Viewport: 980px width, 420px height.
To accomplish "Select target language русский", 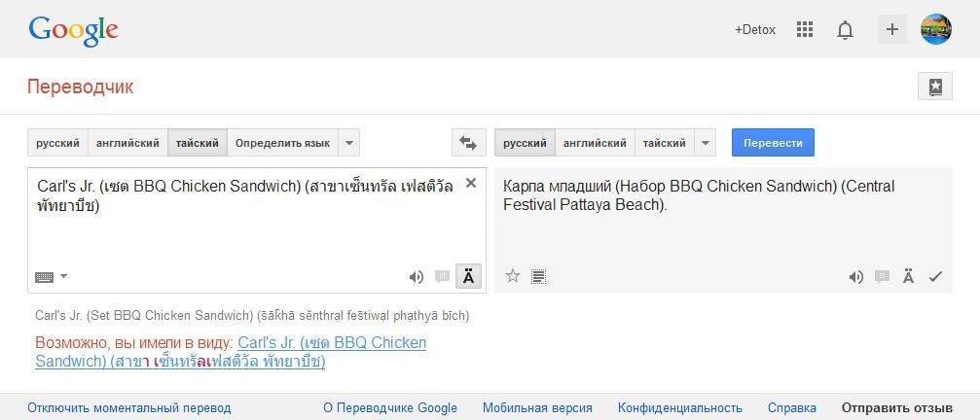I will click(x=525, y=143).
